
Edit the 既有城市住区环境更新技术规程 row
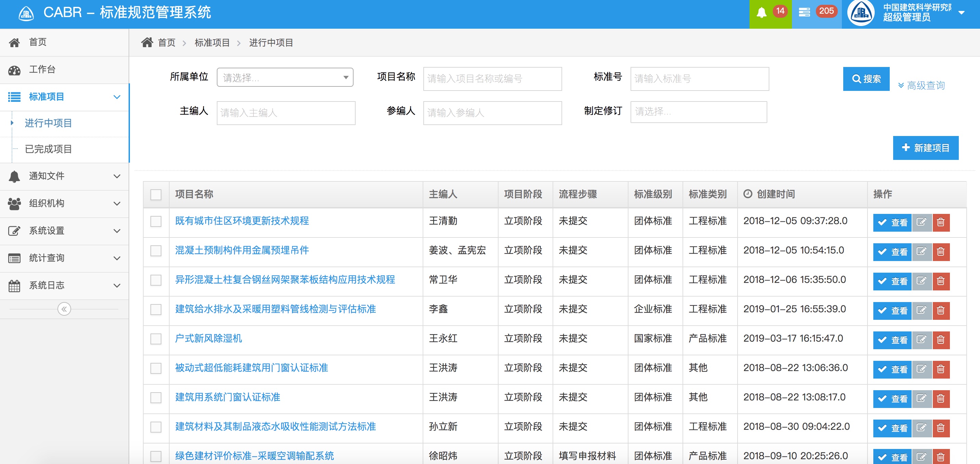tap(922, 222)
